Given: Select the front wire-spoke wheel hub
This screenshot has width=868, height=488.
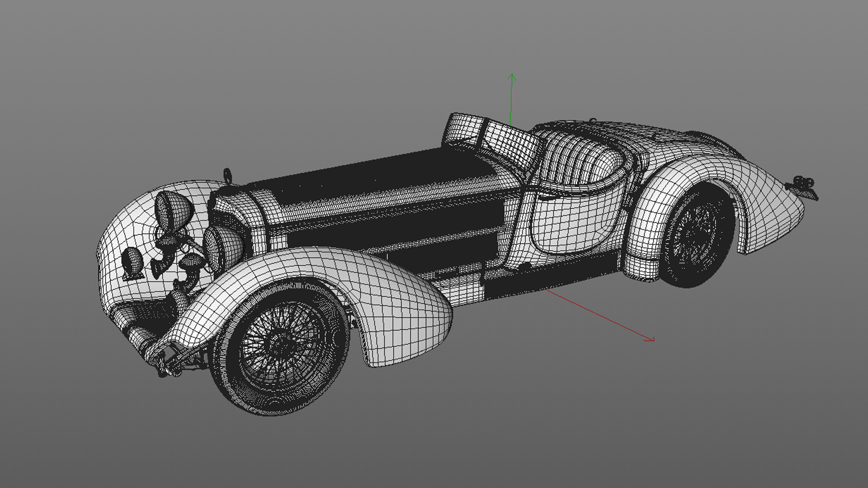Looking at the screenshot, I should coord(283,346).
